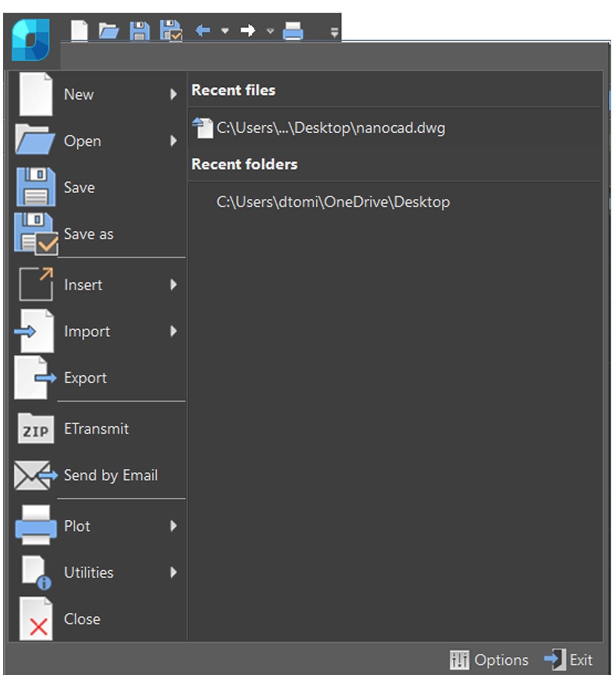Click the Open folder icon in menu
The height and width of the screenshot is (677, 616).
[35, 139]
